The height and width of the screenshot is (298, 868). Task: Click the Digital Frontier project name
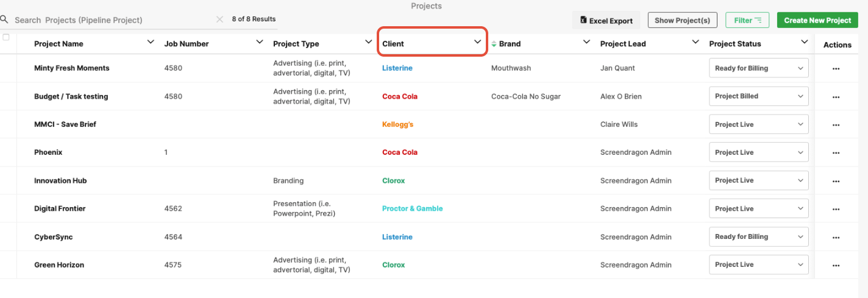(x=60, y=208)
